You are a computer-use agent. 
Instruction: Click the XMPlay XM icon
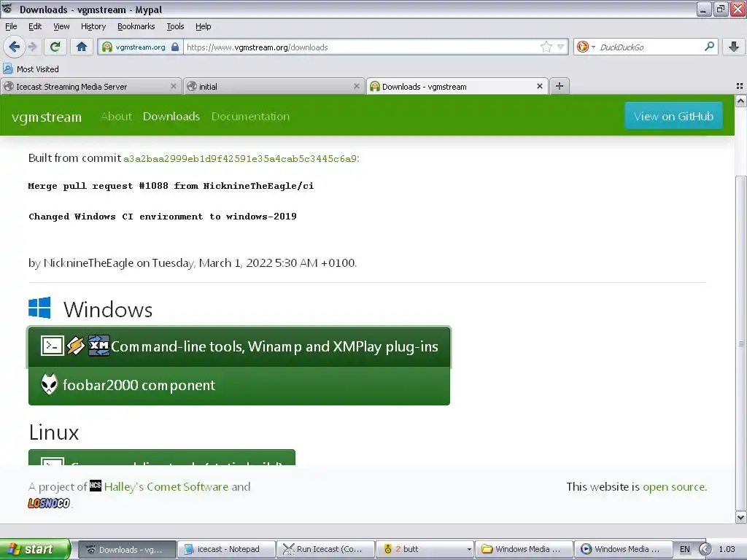[x=98, y=345]
